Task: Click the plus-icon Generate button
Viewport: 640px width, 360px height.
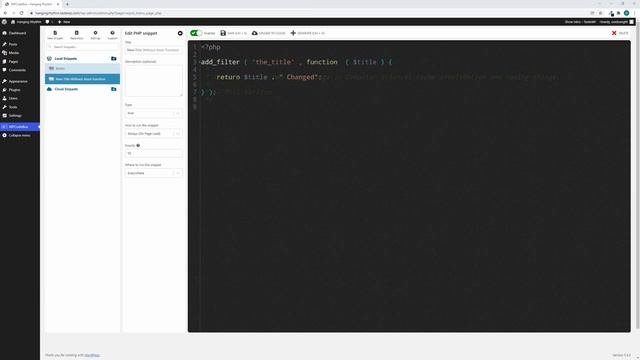Action: pyautogui.click(x=307, y=33)
